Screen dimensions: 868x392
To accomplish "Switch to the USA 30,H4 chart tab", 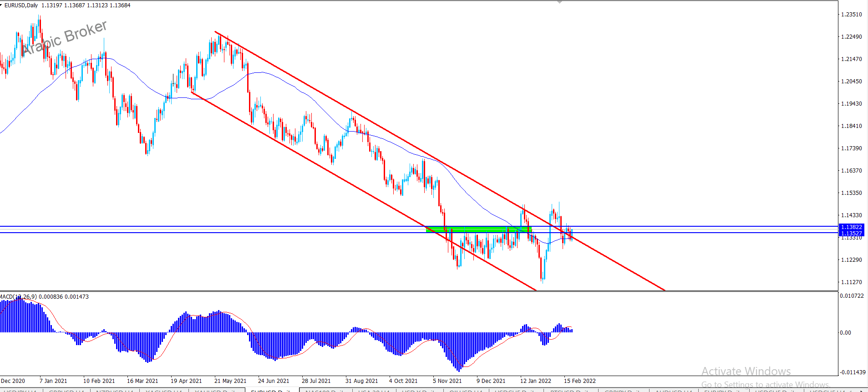I will 375,391.
